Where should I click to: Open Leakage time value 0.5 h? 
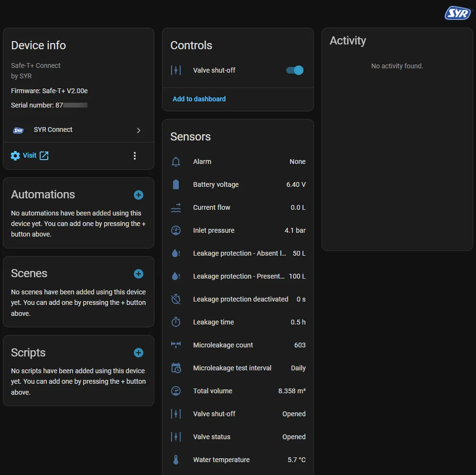298,322
